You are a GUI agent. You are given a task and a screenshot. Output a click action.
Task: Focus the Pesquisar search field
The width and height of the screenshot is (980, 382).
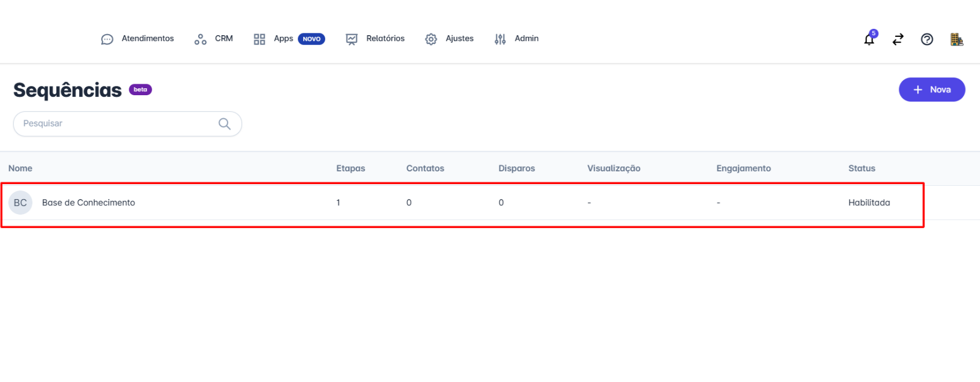115,124
